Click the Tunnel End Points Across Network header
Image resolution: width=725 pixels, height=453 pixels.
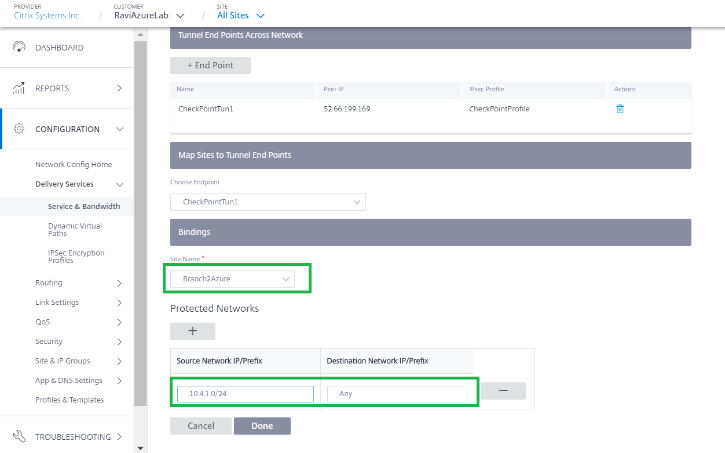[x=430, y=37]
